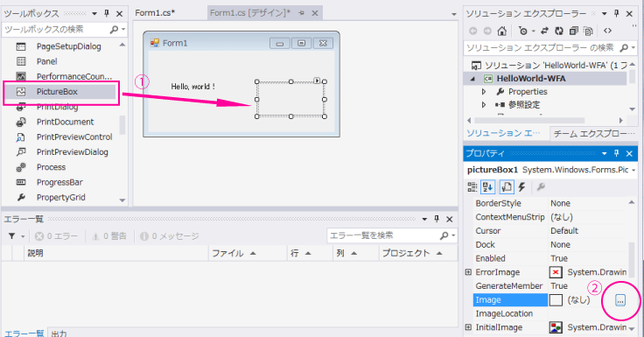Click Forward arrow in Solution Explorer toolbar

point(487,31)
